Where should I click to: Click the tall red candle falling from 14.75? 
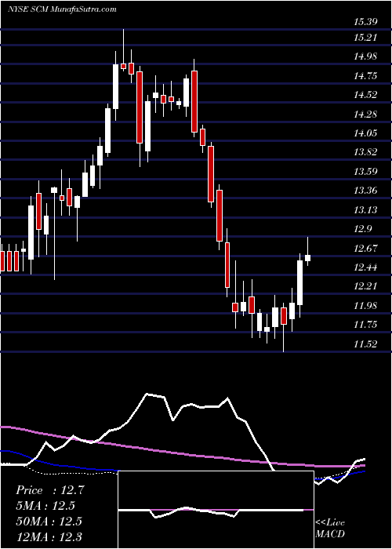tap(194, 101)
